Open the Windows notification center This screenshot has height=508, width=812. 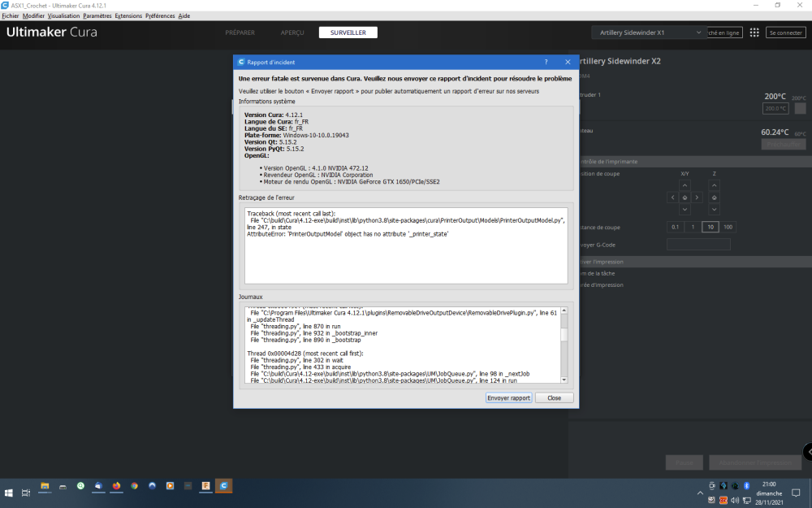796,493
